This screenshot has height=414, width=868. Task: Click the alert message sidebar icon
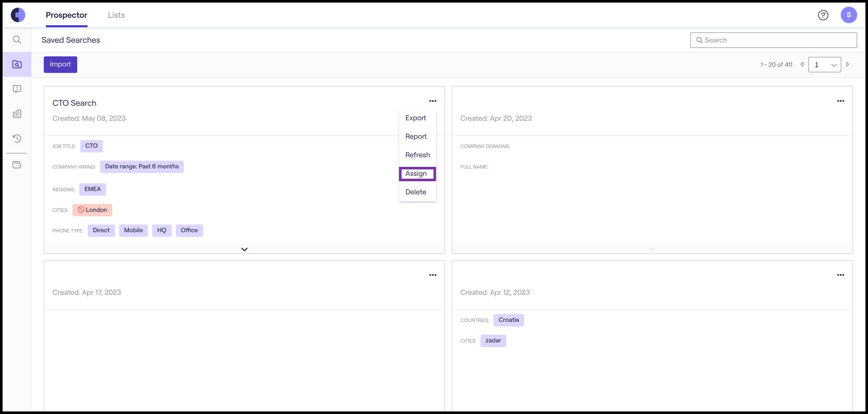click(x=17, y=89)
